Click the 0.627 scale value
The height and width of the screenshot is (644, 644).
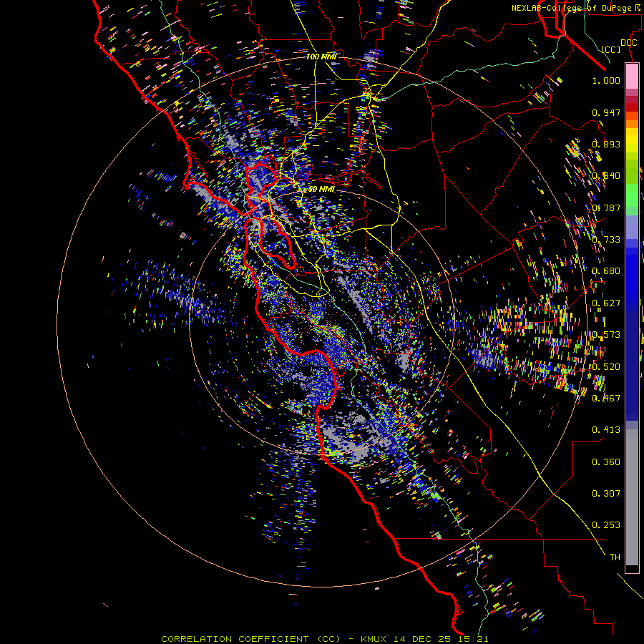[x=606, y=303]
